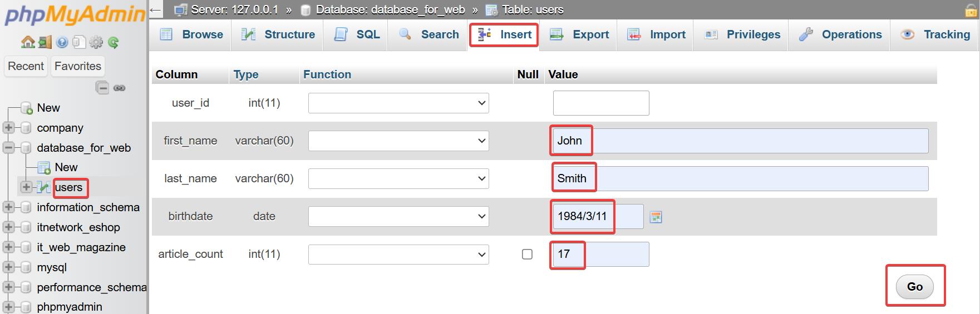Select the mysql database in the tree
The width and height of the screenshot is (980, 314).
(x=52, y=267)
